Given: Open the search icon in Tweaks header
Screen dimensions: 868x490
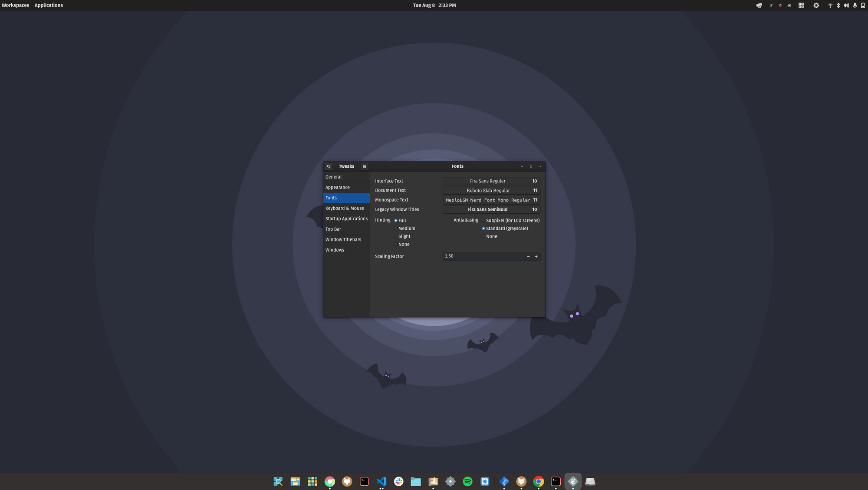Looking at the screenshot, I should point(329,166).
